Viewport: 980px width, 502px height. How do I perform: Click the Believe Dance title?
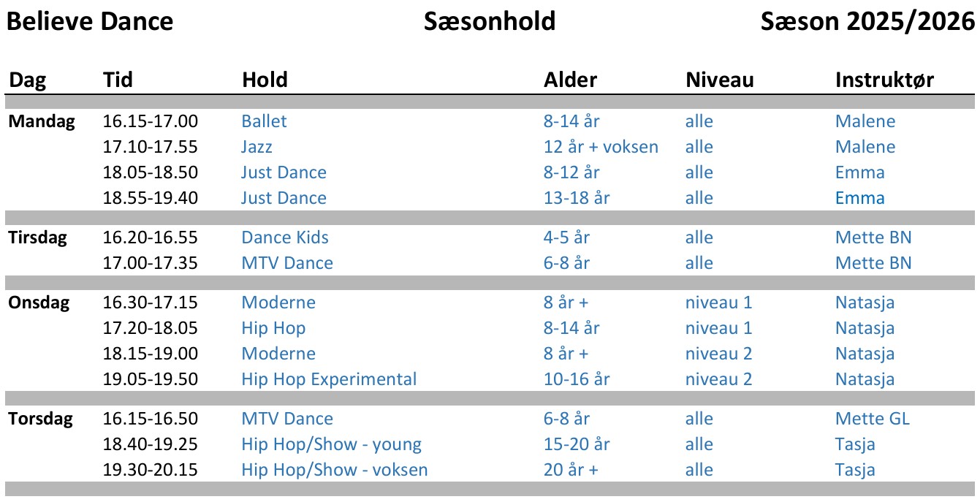click(90, 21)
